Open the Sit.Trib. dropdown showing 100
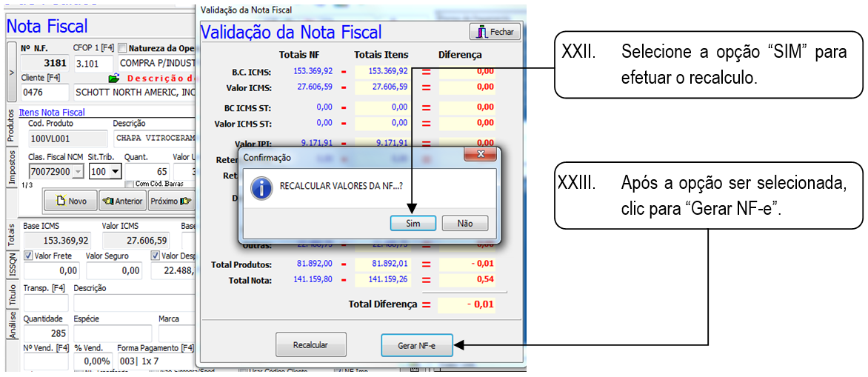The width and height of the screenshot is (868, 377). click(115, 172)
